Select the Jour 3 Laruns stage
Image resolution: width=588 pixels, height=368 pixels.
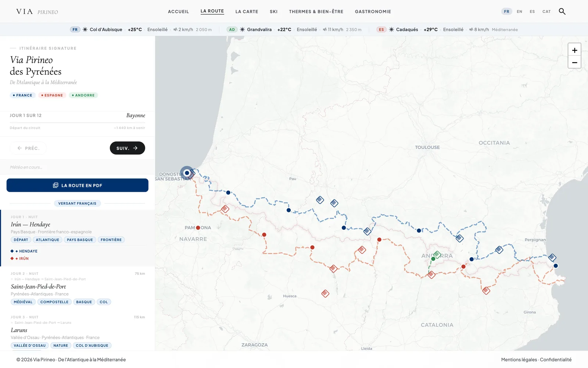tap(78, 331)
